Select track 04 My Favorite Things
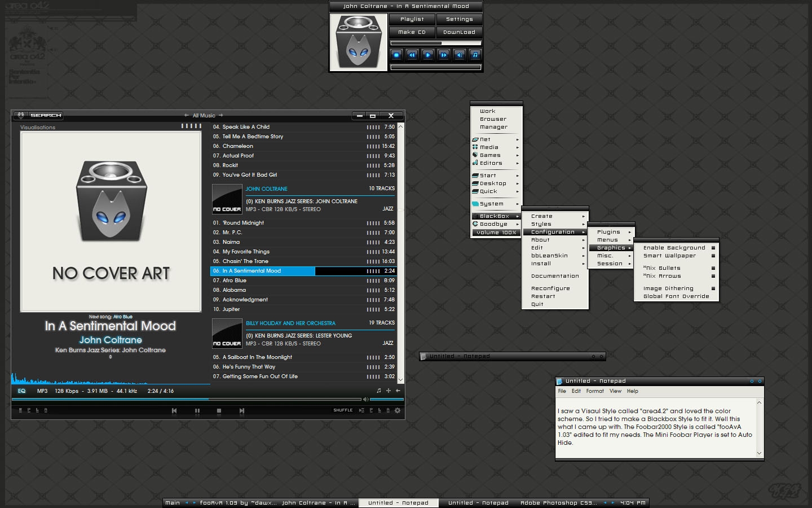The width and height of the screenshot is (812, 508). (303, 252)
